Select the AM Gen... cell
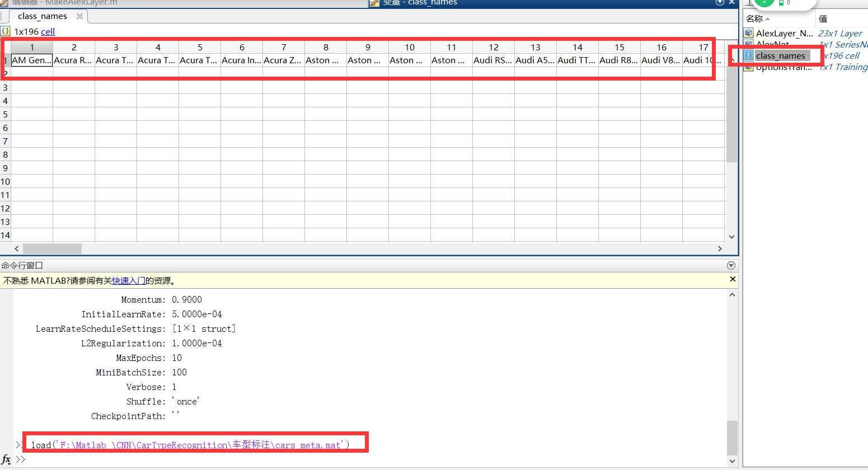The width and height of the screenshot is (868, 470). [32, 60]
